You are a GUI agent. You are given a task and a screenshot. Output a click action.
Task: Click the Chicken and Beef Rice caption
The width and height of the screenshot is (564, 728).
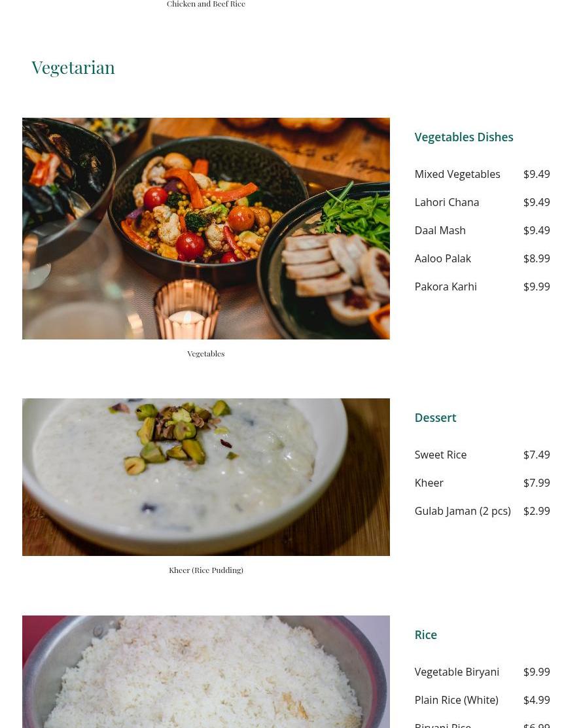coord(206,4)
